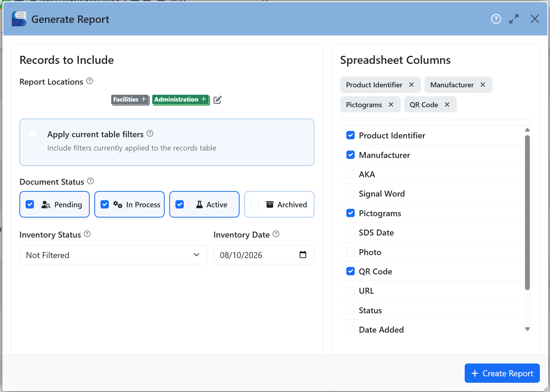Open the help icon in dialog header
The height and width of the screenshot is (392, 550).
[496, 19]
